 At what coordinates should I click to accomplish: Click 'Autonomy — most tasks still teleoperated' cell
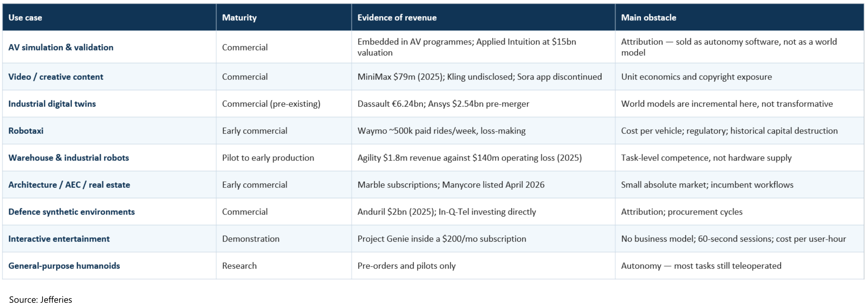[x=740, y=266]
